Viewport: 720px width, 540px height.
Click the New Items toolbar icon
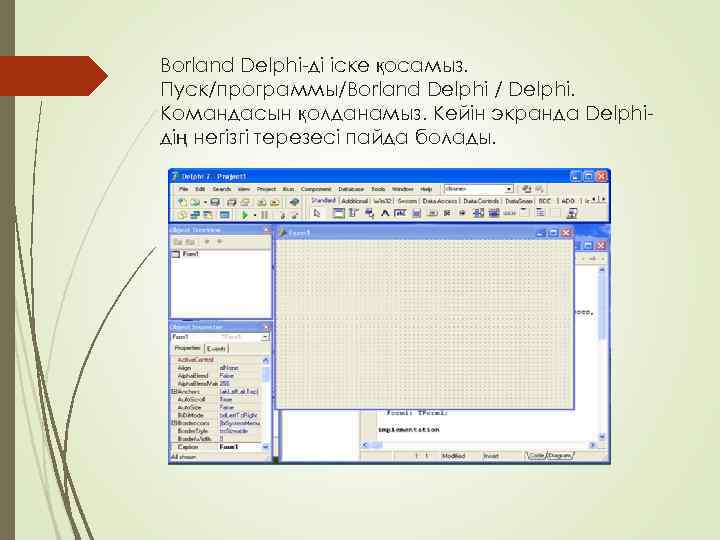point(182,202)
